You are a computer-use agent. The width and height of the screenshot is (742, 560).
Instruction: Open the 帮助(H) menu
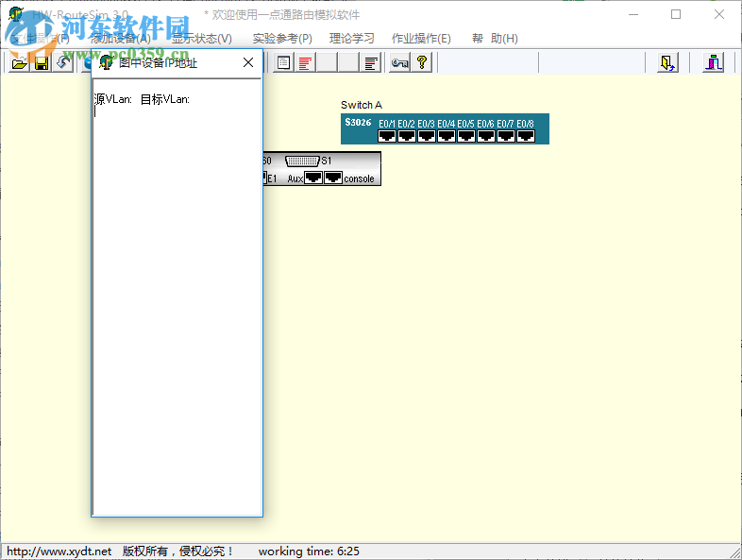tap(495, 39)
